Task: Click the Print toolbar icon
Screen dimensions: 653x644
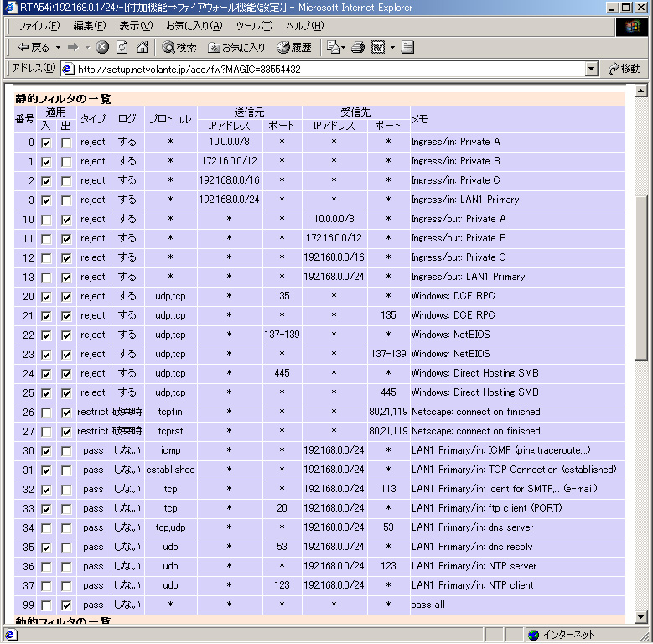Action: [x=358, y=47]
